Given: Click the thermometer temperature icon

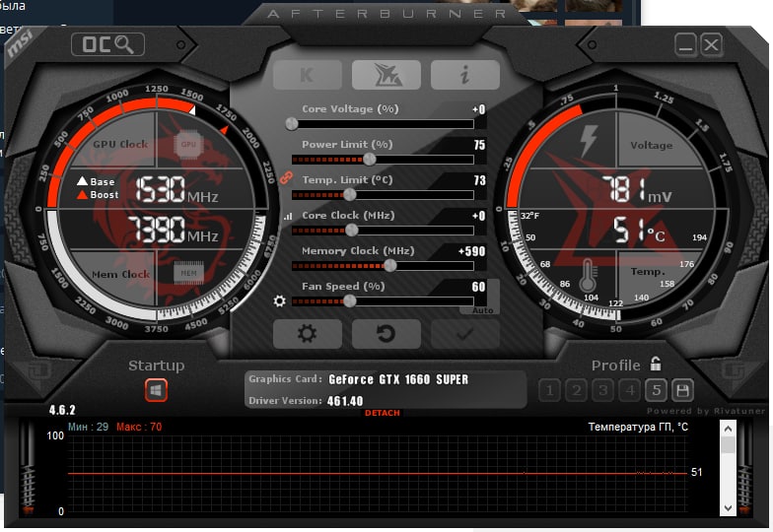Looking at the screenshot, I should pyautogui.click(x=588, y=276).
